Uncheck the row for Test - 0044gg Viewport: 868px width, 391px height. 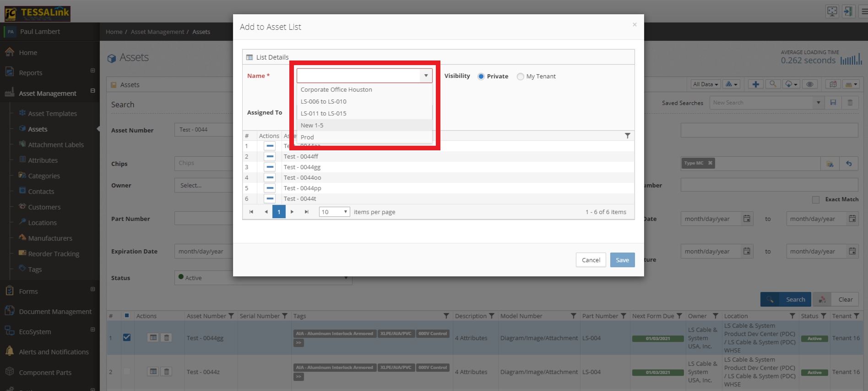click(127, 337)
